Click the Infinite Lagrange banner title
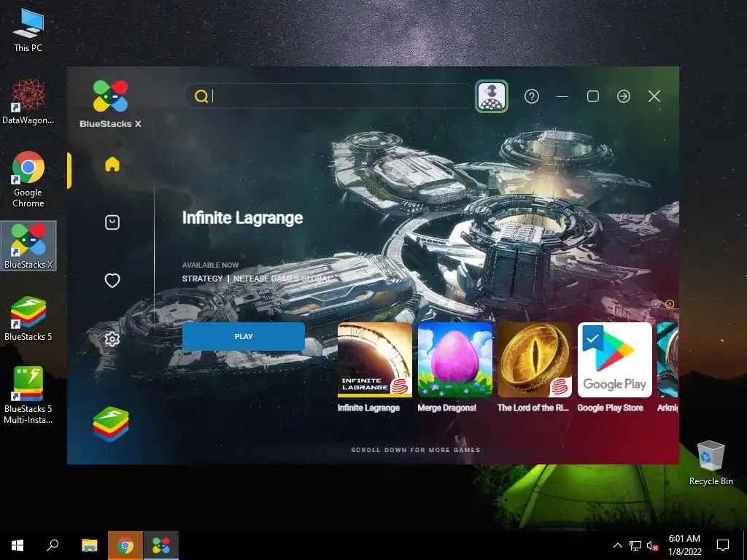 click(x=242, y=217)
